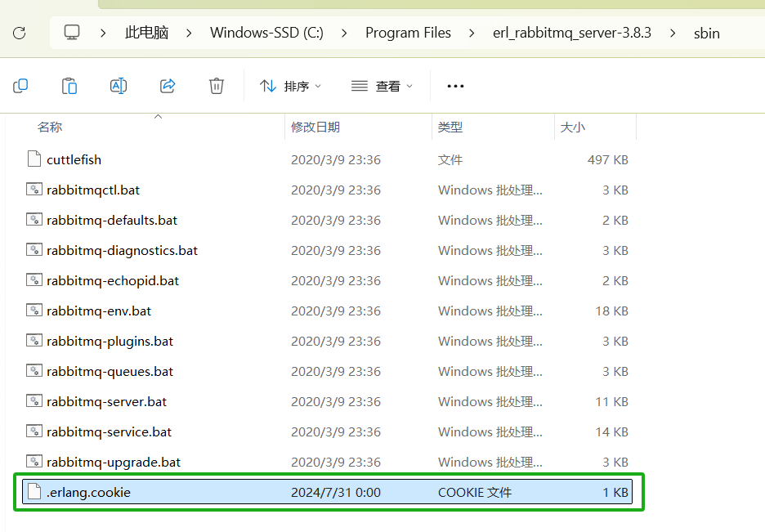The image size is (765, 532).
Task: Click the Delete trash icon in toolbar
Action: [x=216, y=87]
